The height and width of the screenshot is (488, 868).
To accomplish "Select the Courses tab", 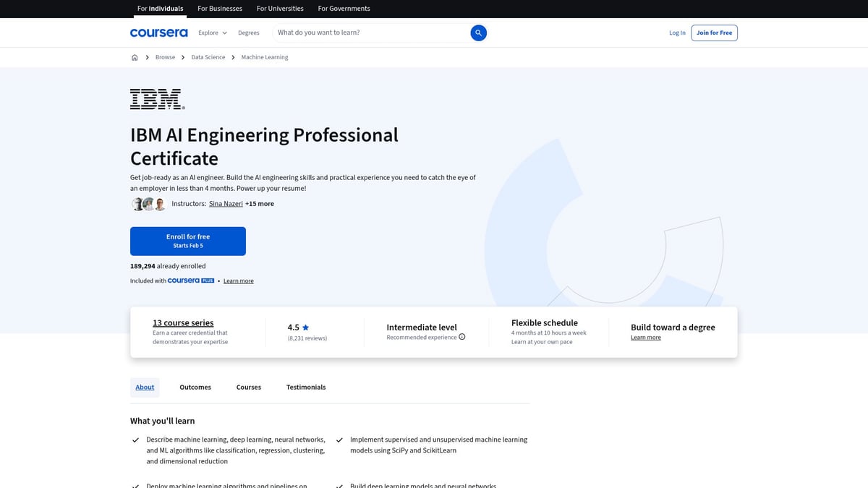I will 249,387.
